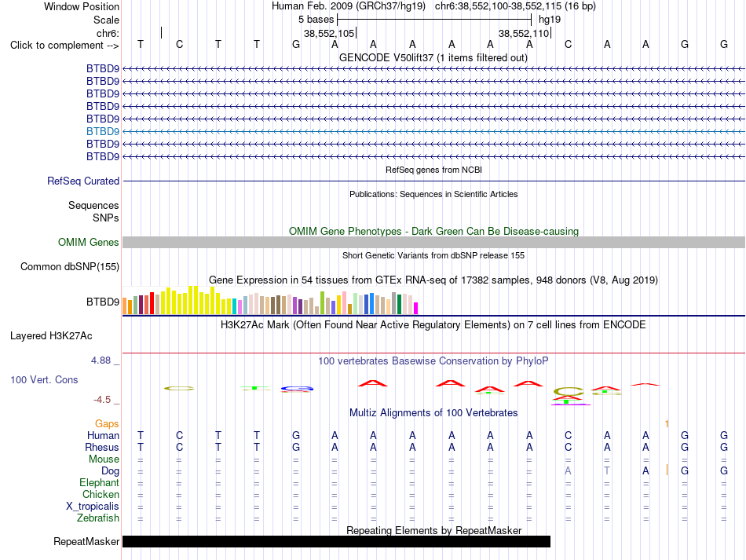Click the RepeatMasker track label
Screen dimensions: 746x560
point(86,541)
